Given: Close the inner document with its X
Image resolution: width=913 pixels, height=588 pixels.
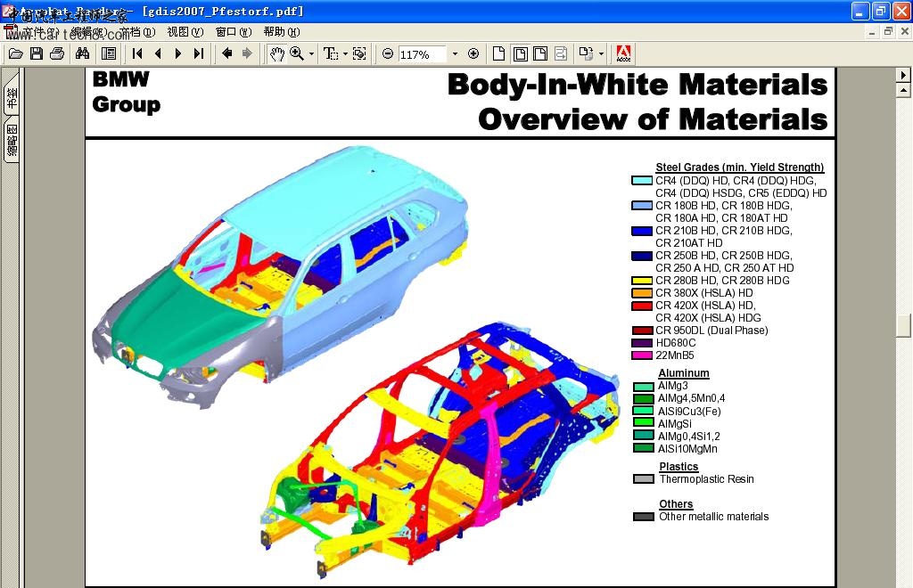Looking at the screenshot, I should [x=904, y=31].
